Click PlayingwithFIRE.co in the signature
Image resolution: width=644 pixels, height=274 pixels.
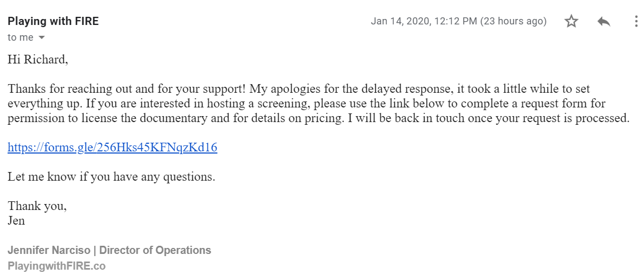(56, 266)
